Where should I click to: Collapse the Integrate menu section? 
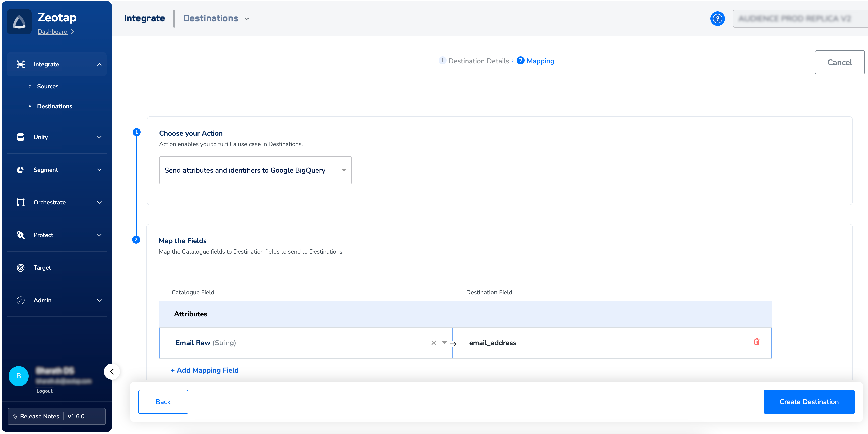tap(99, 64)
